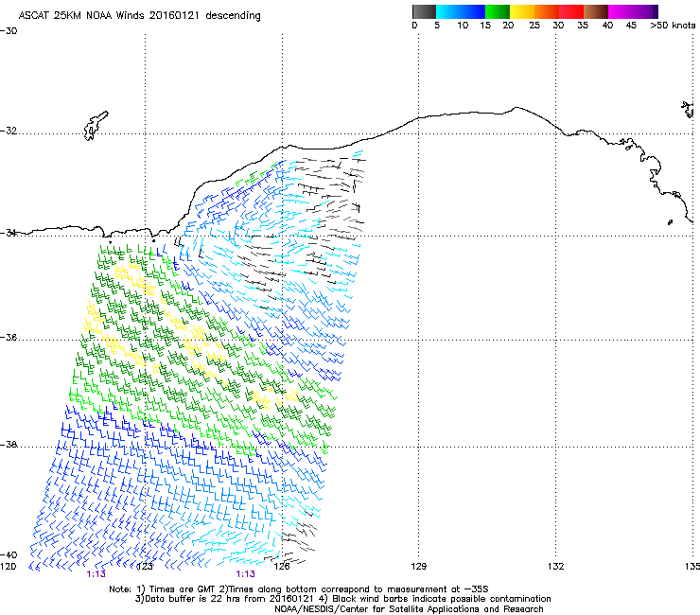Click the '>50 knots' legend label

click(x=673, y=26)
